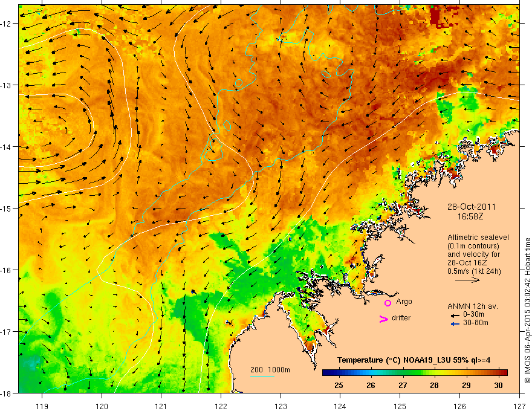Screen dimensions: 532x411
Task: Click the 'Temperature (°C) NOAA19_L3U 59% ql>=4' title
Action: click(x=414, y=360)
